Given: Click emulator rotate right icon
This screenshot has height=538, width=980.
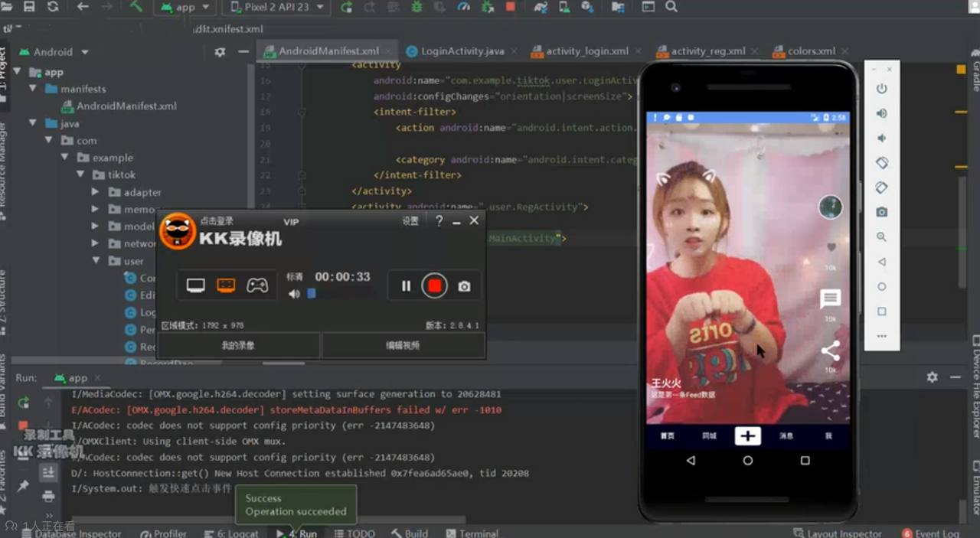Looking at the screenshot, I should (x=882, y=187).
